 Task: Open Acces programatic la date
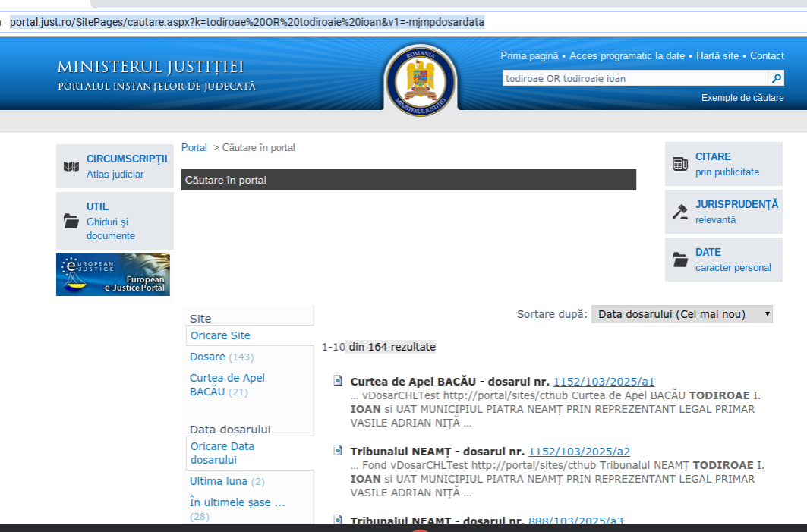[627, 55]
